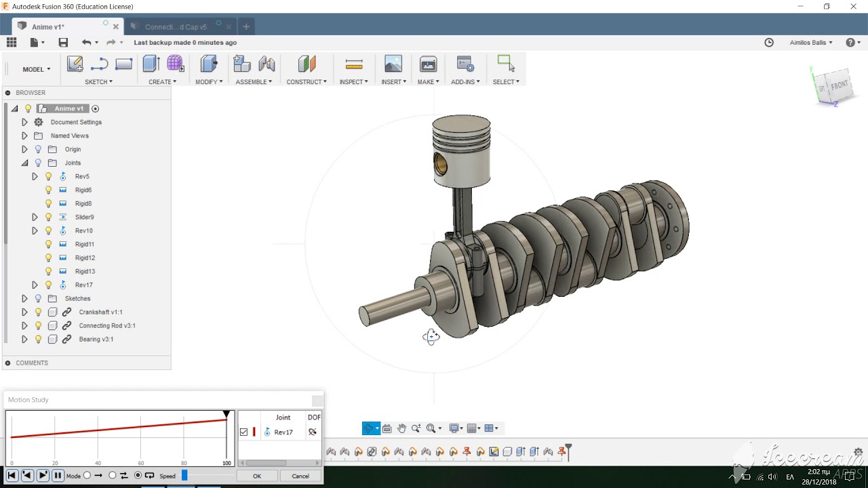Screen dimensions: 868x488
Task: Click the Insert image icon
Action: (393, 64)
